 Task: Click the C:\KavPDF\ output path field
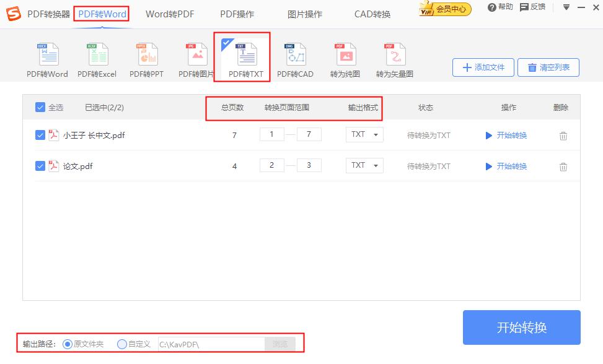[211, 344]
